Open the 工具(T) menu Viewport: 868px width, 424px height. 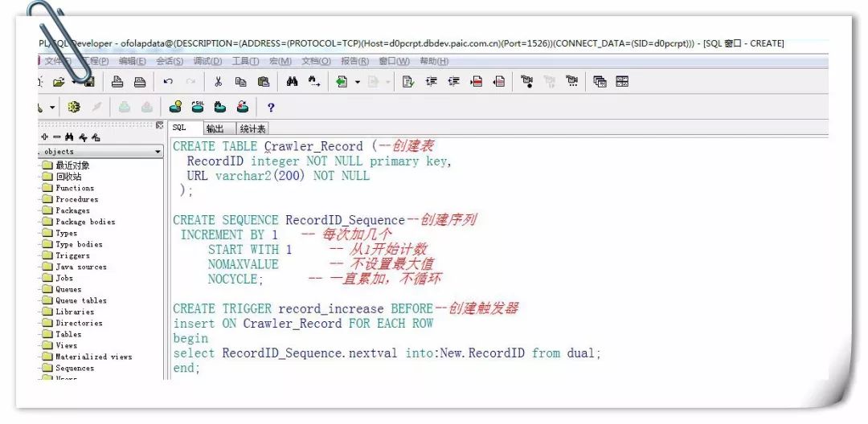[245, 61]
